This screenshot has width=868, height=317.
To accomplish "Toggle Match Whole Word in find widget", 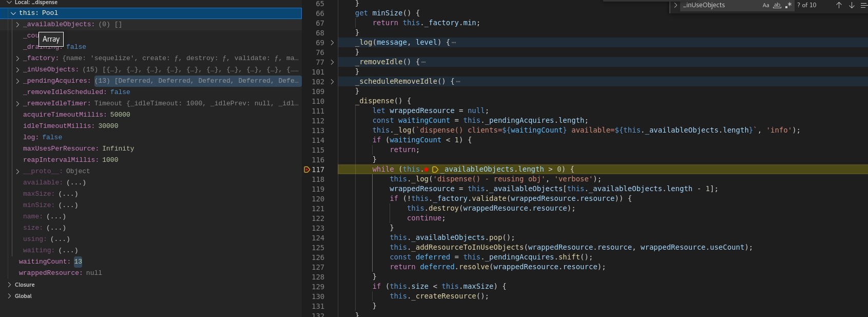I will point(777,5).
